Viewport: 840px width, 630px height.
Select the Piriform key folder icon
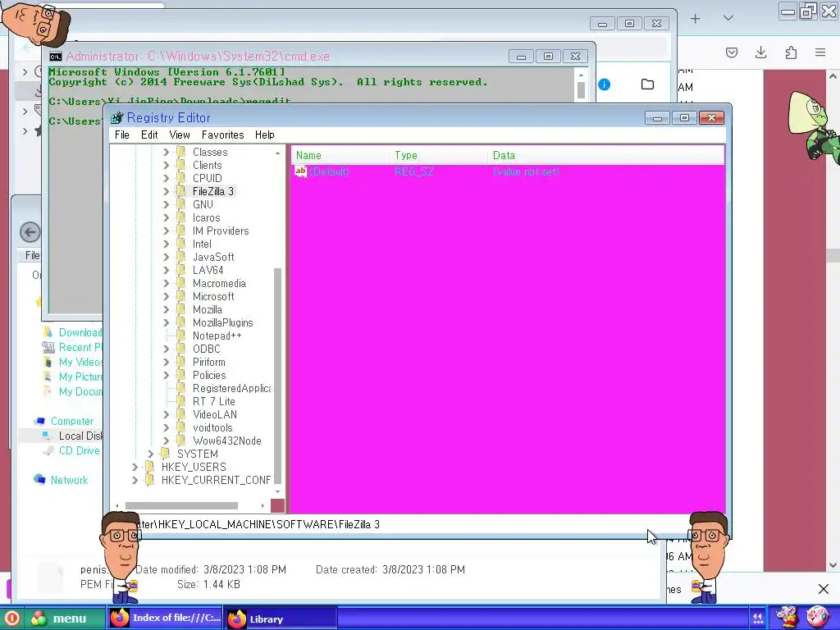[x=181, y=362]
